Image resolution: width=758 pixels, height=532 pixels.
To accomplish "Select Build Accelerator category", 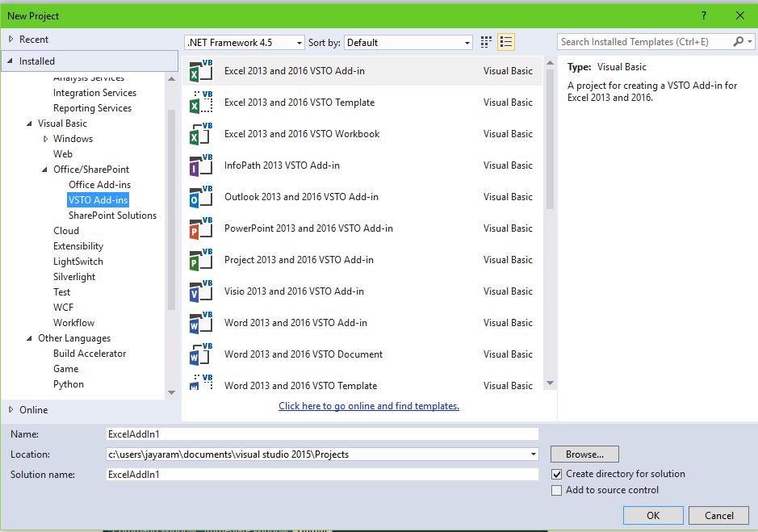I will click(x=90, y=354).
